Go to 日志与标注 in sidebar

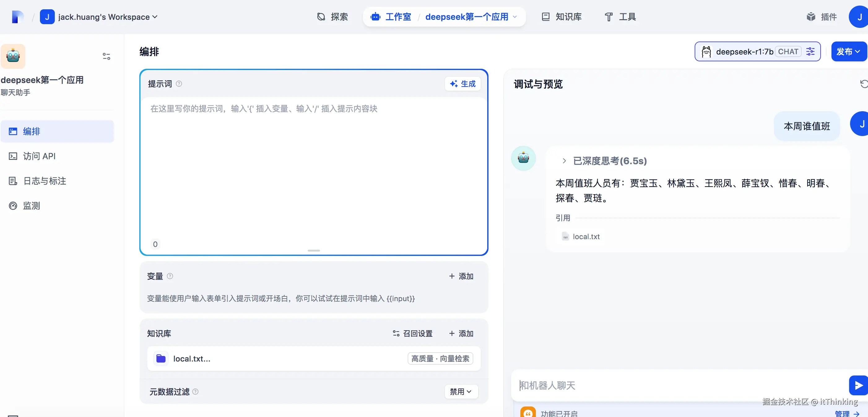[44, 181]
